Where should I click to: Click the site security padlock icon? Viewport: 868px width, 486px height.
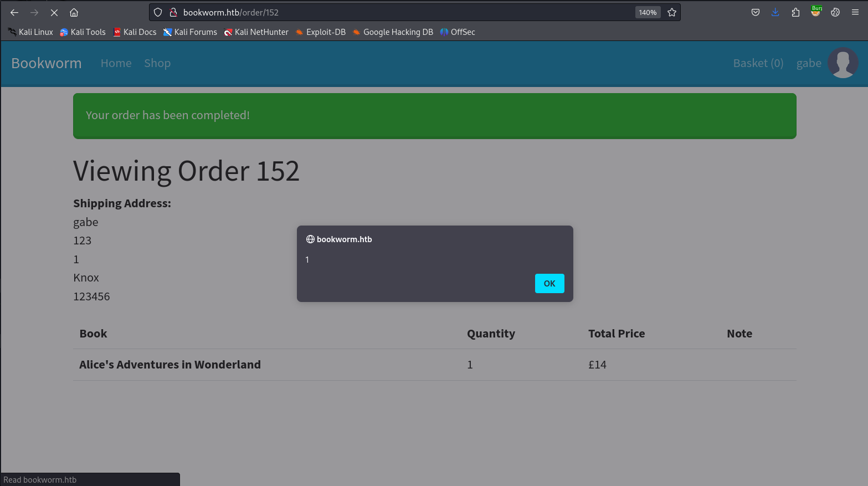click(x=173, y=12)
